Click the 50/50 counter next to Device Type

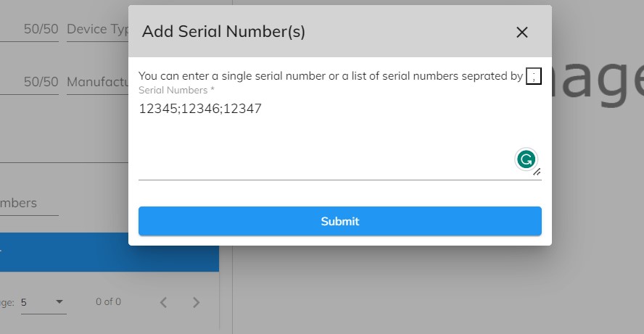pyautogui.click(x=41, y=29)
